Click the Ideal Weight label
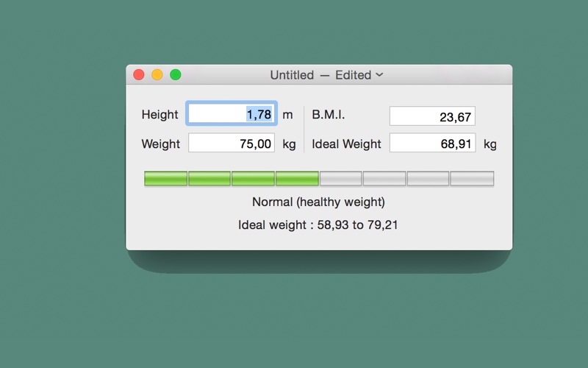The image size is (588, 368). click(346, 144)
